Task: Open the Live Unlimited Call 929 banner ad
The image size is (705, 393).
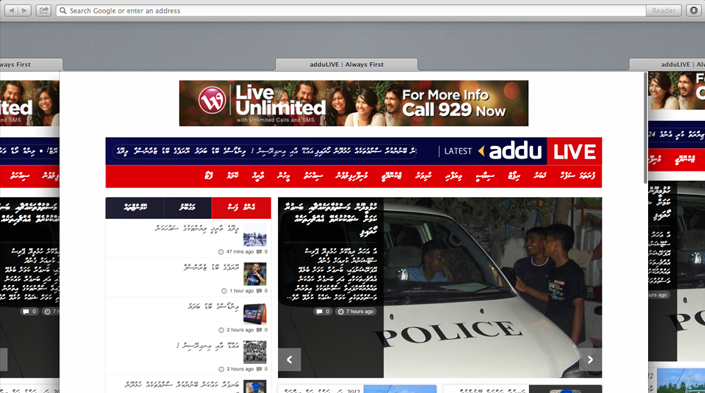Action: tap(354, 103)
